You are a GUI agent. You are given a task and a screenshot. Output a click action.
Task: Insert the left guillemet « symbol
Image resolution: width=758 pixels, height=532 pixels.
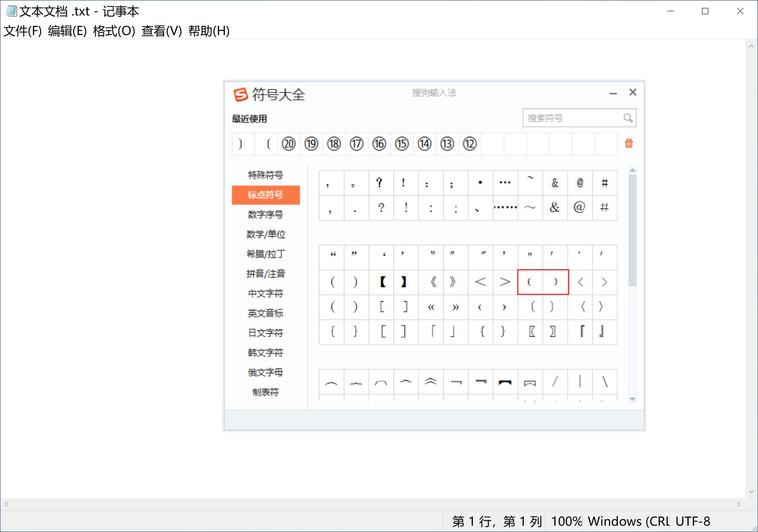(x=431, y=307)
